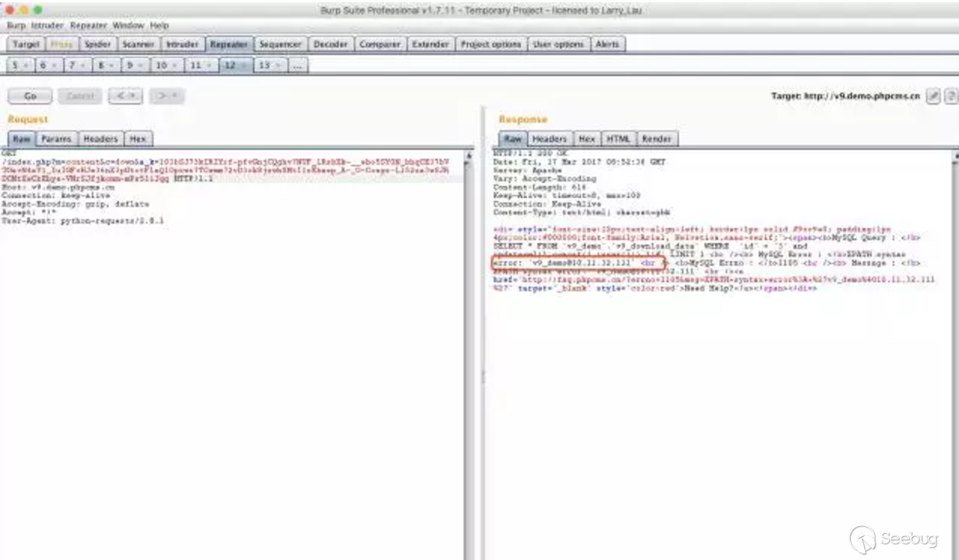The width and height of the screenshot is (959, 560).
Task: Close repeater tab 7 with its x
Action: [83, 65]
